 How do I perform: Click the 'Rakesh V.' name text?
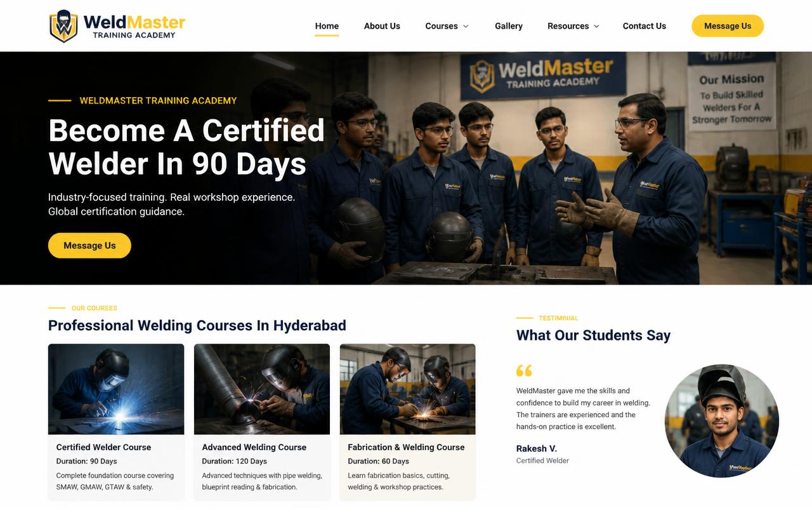537,448
